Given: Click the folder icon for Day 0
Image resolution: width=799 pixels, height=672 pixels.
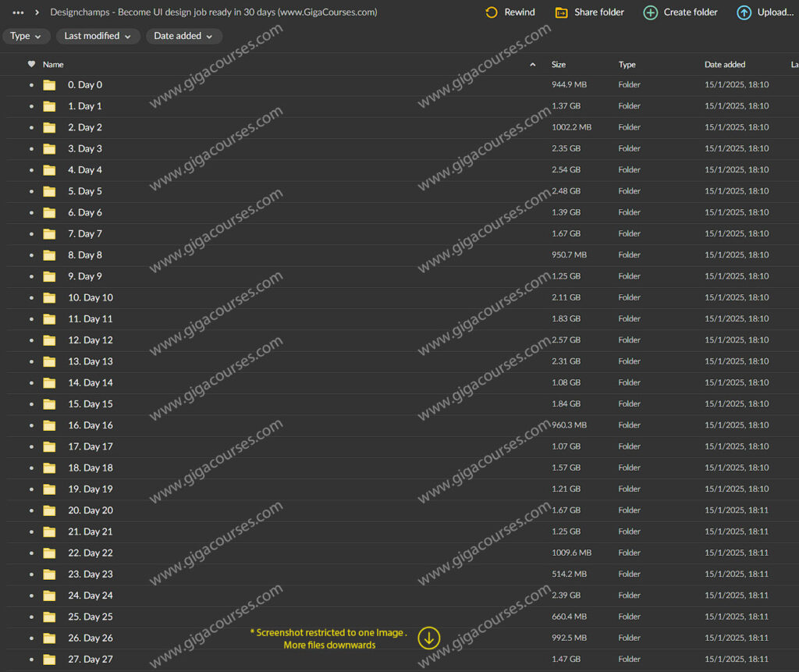Looking at the screenshot, I should (x=49, y=85).
